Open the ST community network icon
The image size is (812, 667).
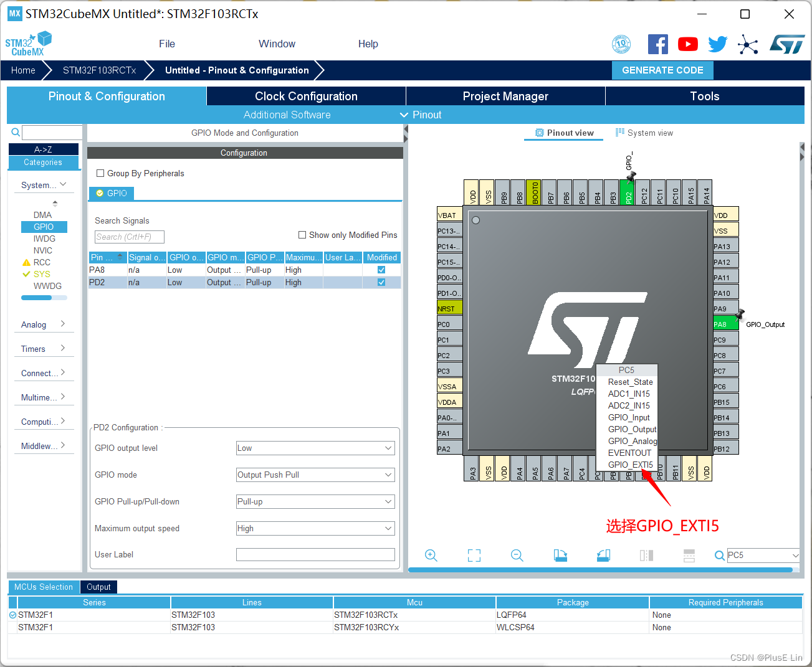point(748,44)
